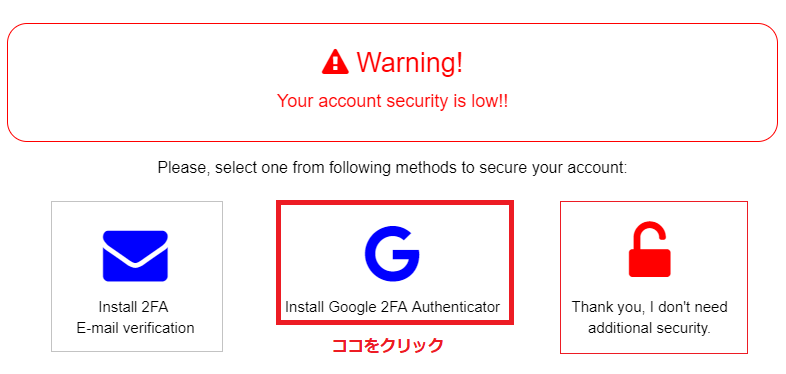Screen dimensions: 786x374
Task: Choose the "Install 2FA" text line
Action: pos(133,306)
